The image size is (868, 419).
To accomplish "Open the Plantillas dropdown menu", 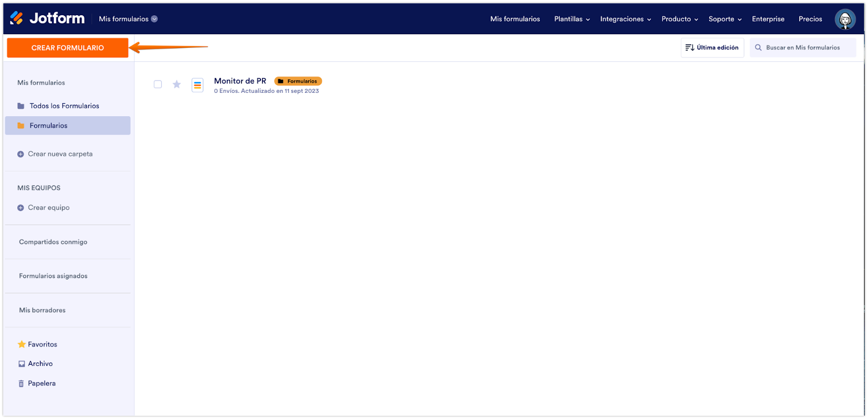I will point(572,19).
